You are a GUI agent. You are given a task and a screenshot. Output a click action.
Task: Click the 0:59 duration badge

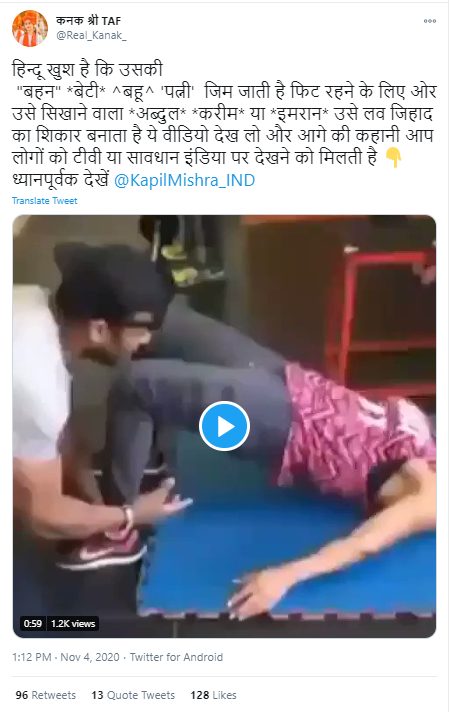click(x=33, y=623)
